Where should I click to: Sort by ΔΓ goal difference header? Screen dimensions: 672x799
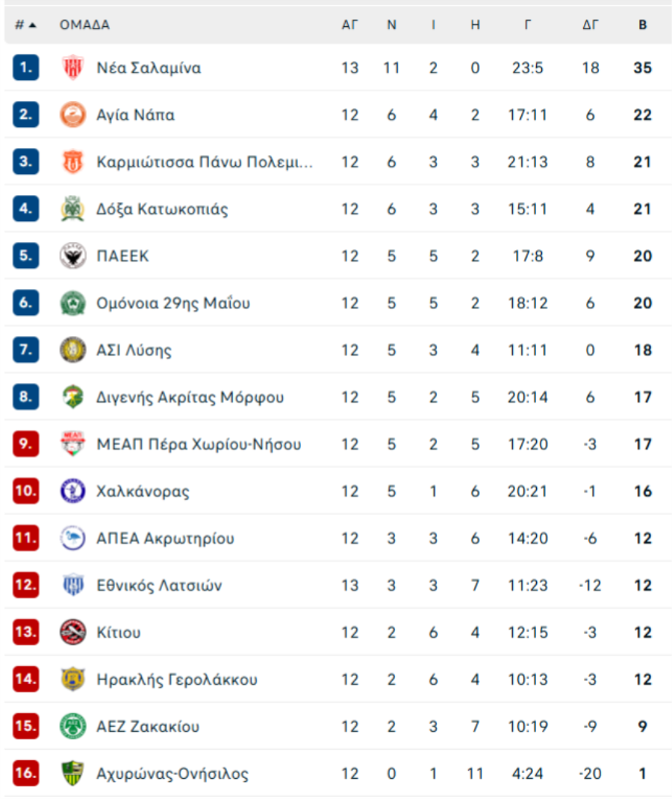pyautogui.click(x=590, y=25)
